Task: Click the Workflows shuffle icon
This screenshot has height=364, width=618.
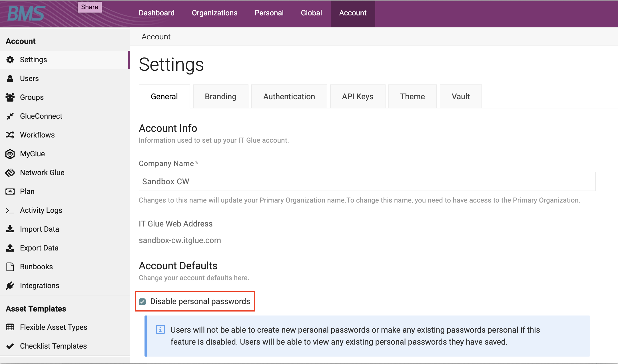Action: [x=10, y=135]
